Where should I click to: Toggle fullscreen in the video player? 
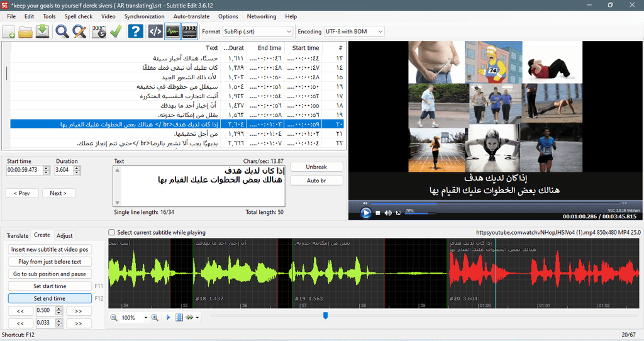398,213
